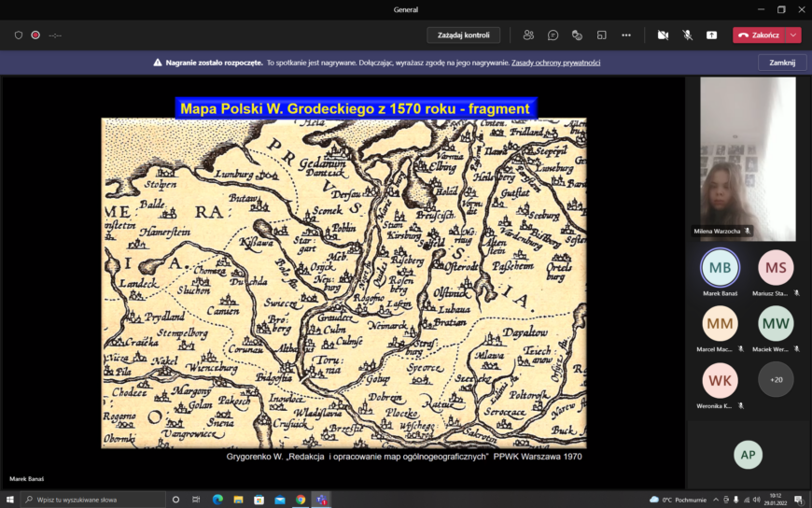This screenshot has height=508, width=812.
Task: Click the Marek Banaś presenter label
Action: coord(26,479)
